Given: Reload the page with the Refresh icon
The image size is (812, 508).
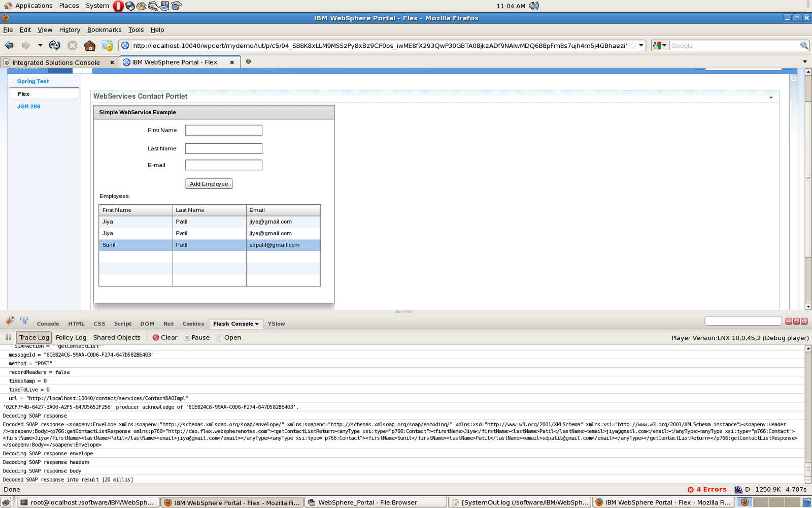Looking at the screenshot, I should (55, 45).
